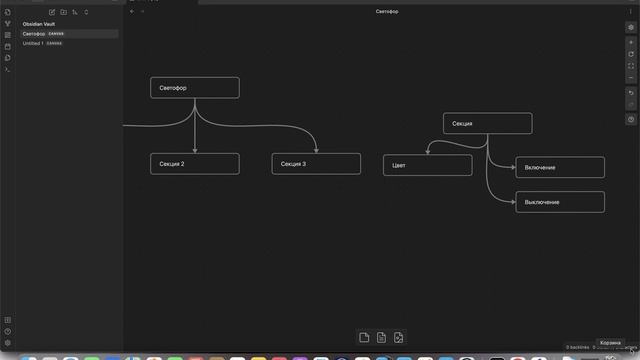Click the Светофор title in the header
Screen dimensions: 640x360
387,11
